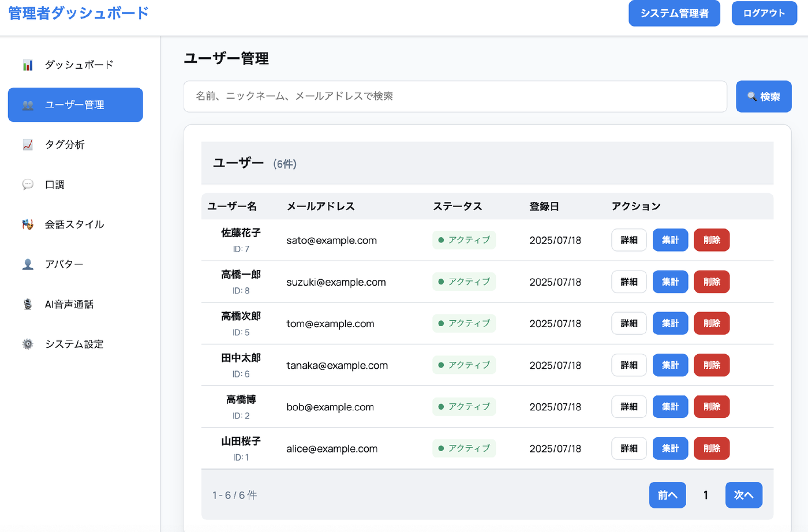Click the 管理者ダッシュボード title
The width and height of the screenshot is (808, 532).
[x=78, y=13]
